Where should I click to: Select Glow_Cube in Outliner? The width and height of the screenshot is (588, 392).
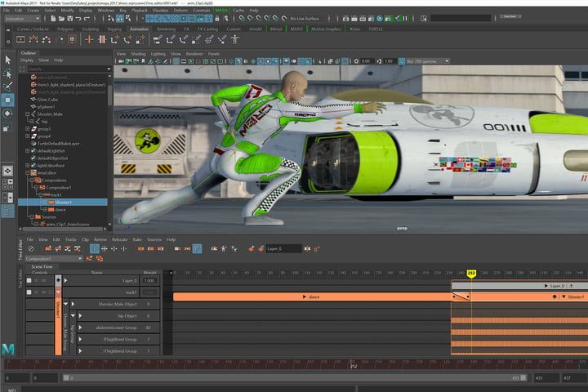pyautogui.click(x=47, y=100)
